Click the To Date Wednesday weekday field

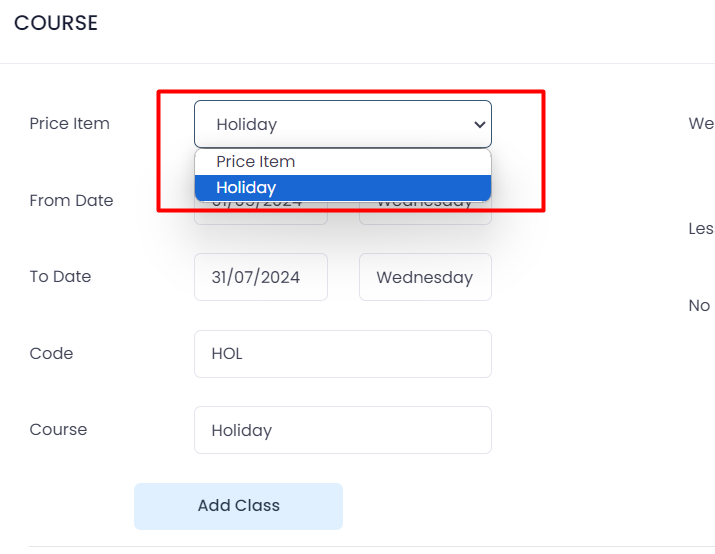[425, 277]
